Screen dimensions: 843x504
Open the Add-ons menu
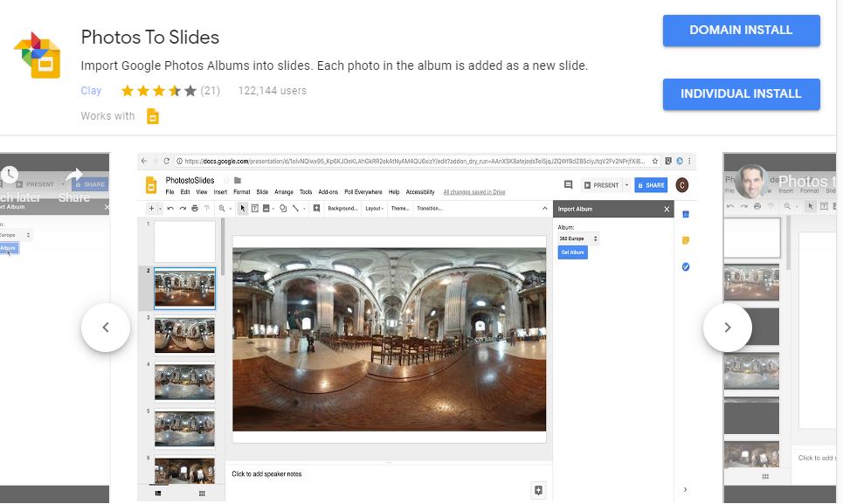pos(328,191)
